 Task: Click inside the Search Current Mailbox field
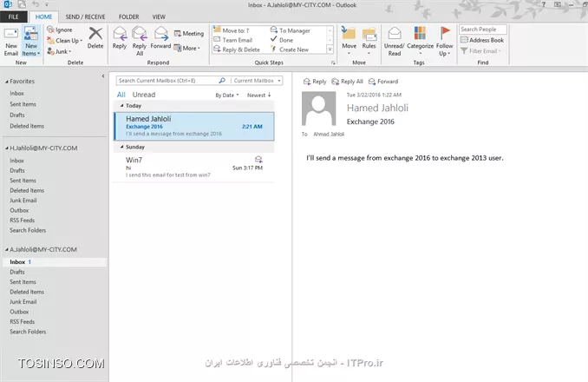coord(167,81)
